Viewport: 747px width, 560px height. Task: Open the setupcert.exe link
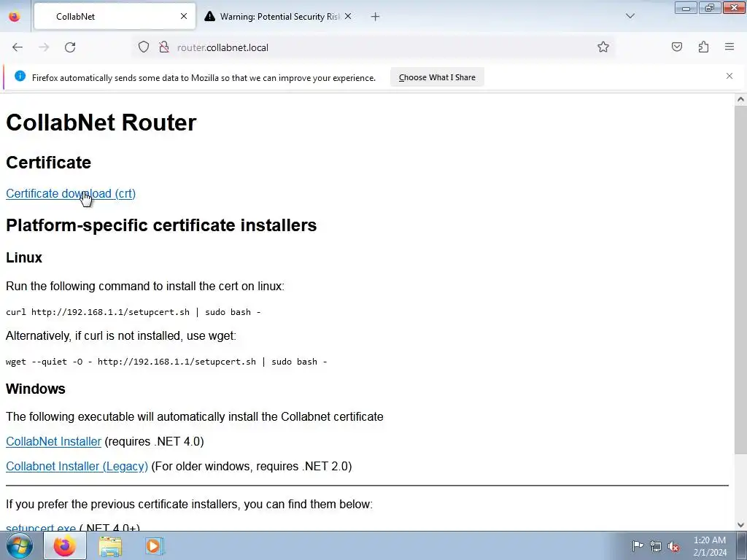(x=41, y=526)
